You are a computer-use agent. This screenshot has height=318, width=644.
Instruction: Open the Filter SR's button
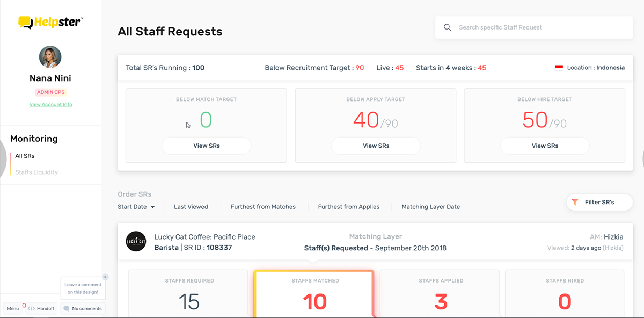tap(599, 203)
